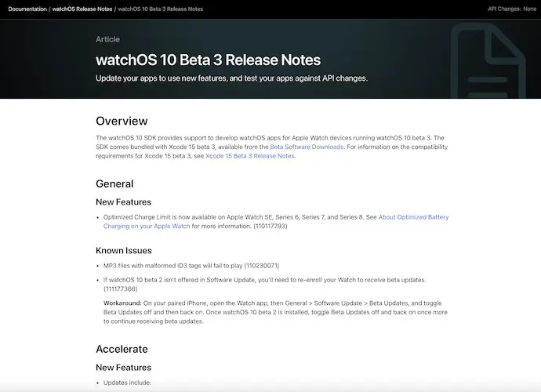Open About Optimized Battery Charging link
The width and height of the screenshot is (541, 392).
pos(276,222)
